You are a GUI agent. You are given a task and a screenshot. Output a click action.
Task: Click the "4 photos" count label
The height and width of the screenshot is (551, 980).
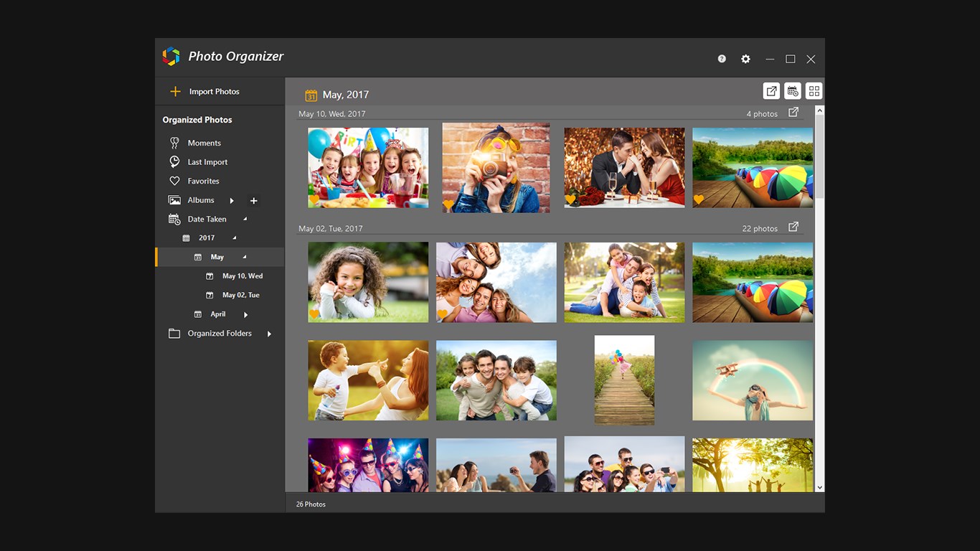tap(762, 114)
